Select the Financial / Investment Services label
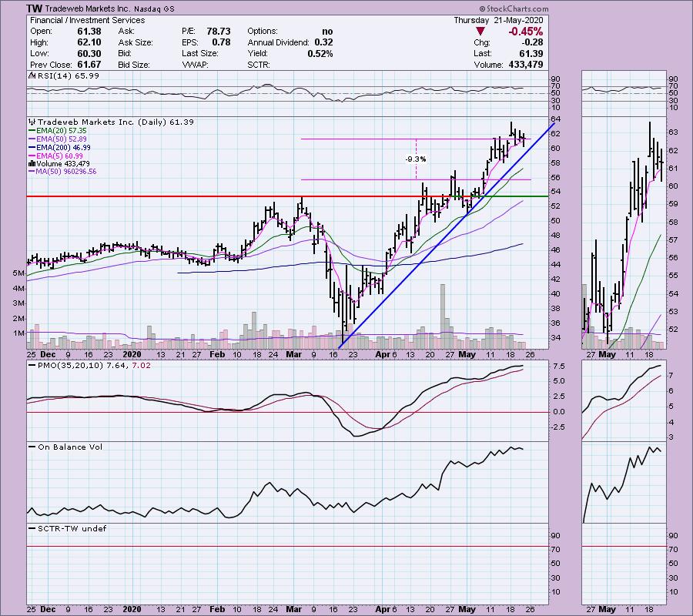Image resolution: width=693 pixels, height=616 pixels. point(88,20)
